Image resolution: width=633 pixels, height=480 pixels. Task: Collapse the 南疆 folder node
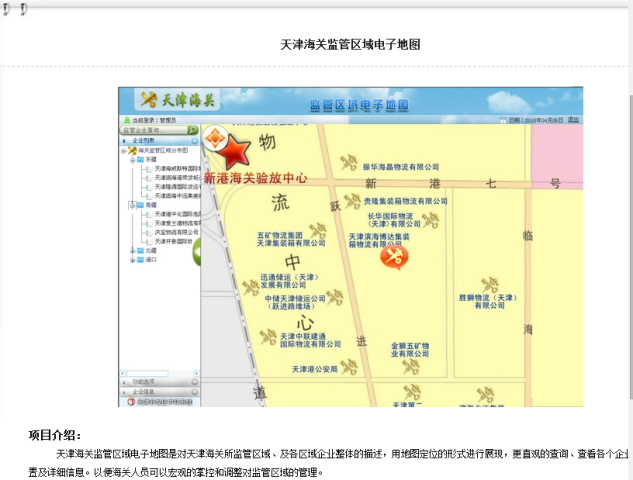pos(132,205)
